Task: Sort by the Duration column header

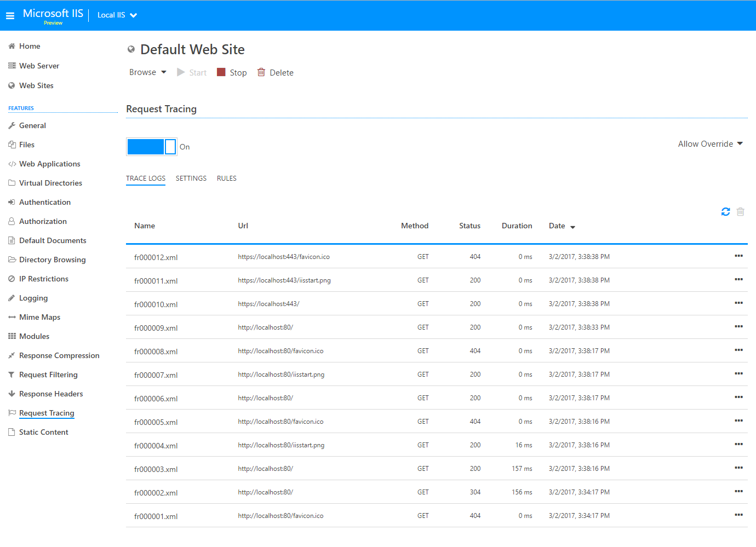Action: [x=517, y=226]
